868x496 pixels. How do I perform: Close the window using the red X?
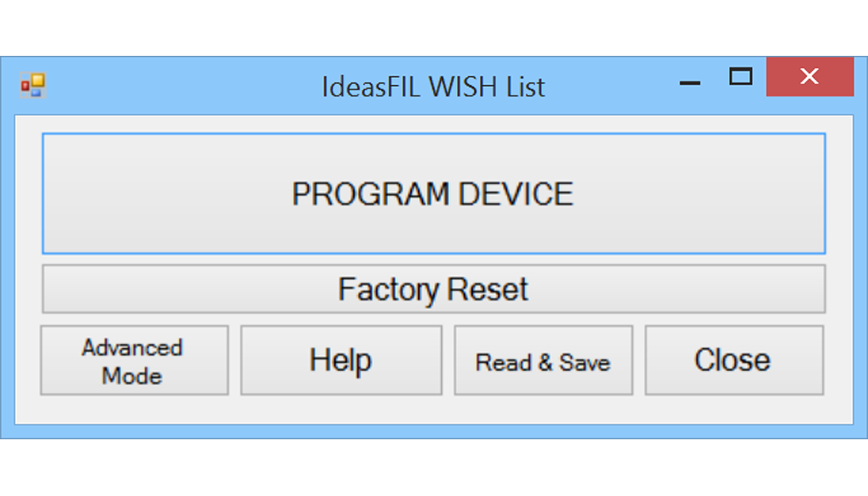(x=809, y=77)
